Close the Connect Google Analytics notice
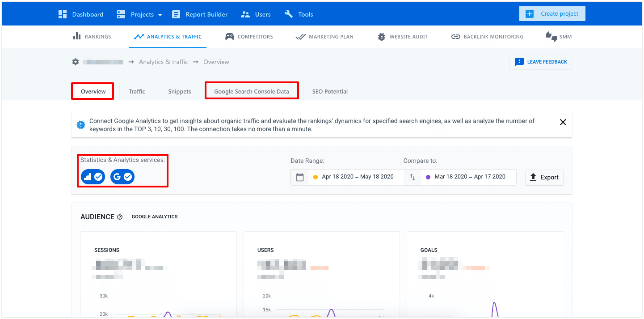644x319 pixels. click(563, 122)
